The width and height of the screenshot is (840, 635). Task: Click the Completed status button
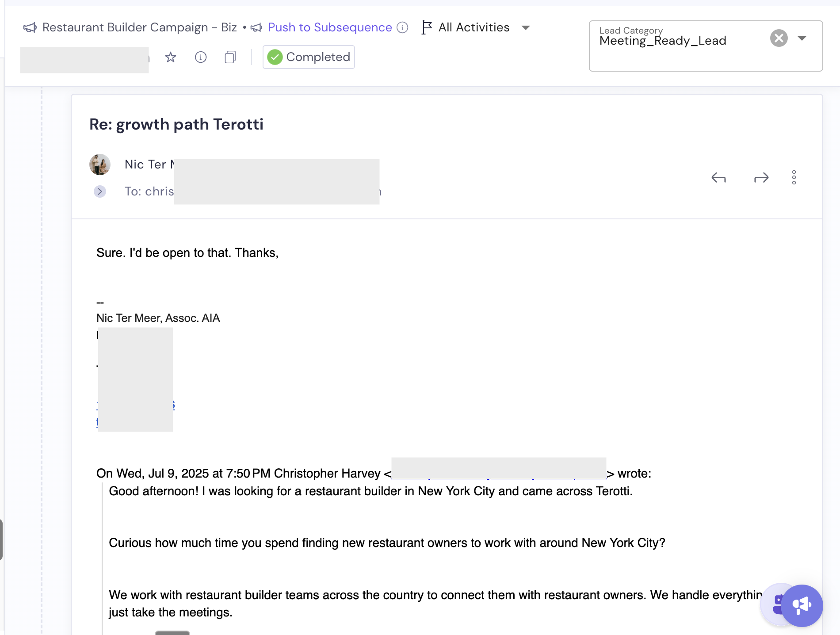pos(309,57)
